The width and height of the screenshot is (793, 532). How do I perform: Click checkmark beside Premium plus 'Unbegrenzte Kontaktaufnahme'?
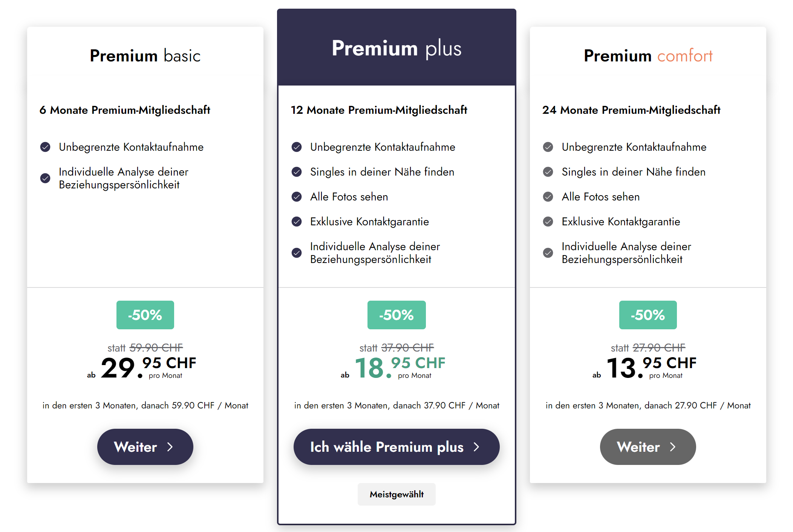(297, 147)
